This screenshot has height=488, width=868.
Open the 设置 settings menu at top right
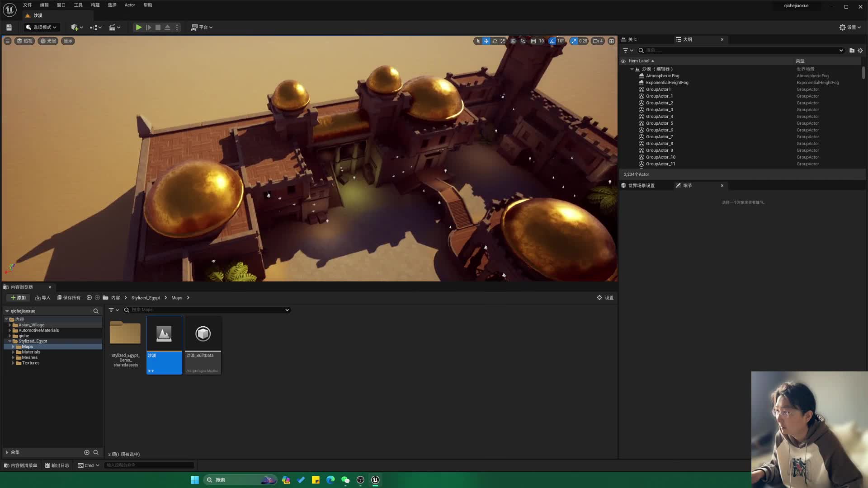pos(850,28)
